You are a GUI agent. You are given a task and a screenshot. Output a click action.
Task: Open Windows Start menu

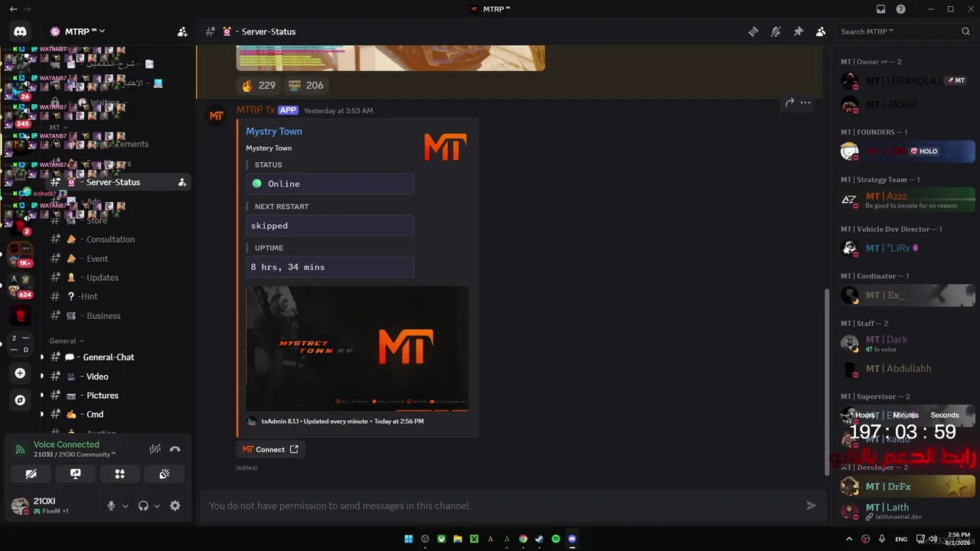point(409,539)
